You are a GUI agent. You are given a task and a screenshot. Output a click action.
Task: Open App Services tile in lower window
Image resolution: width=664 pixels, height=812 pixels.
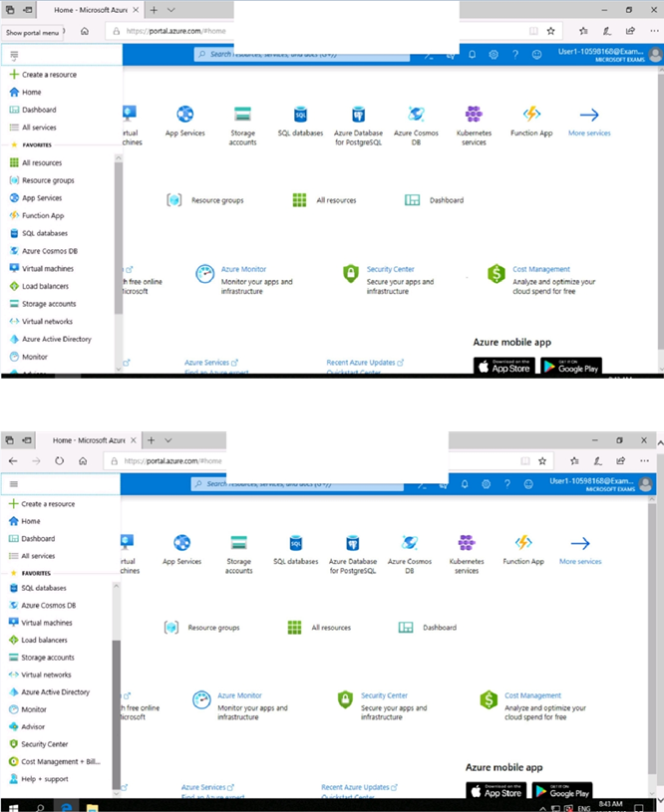coord(181,550)
